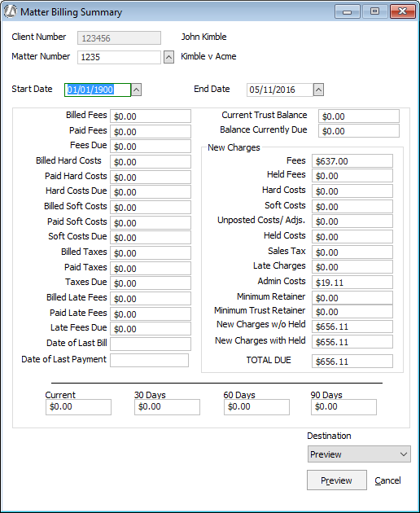The height and width of the screenshot is (513, 420).
Task: Click the 30 Days aging field
Action: point(167,407)
